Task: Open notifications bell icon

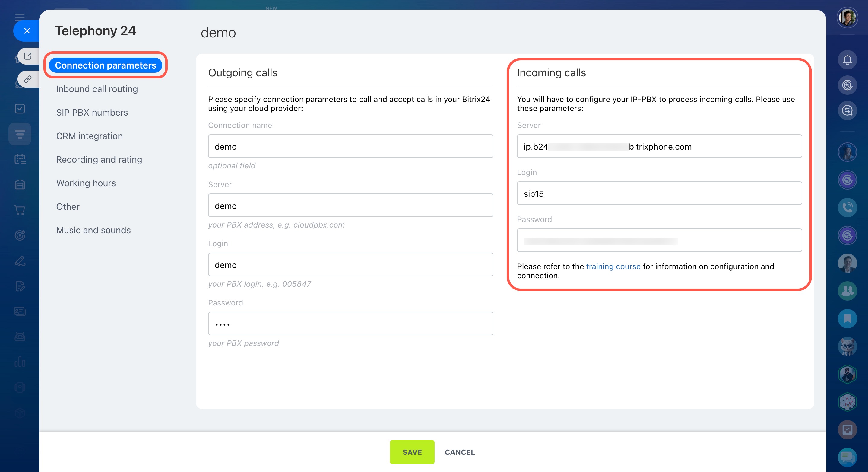Action: 847,60
